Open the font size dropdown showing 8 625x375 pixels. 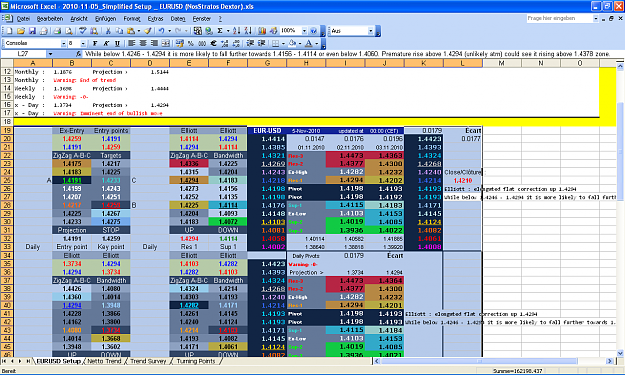coord(83,43)
